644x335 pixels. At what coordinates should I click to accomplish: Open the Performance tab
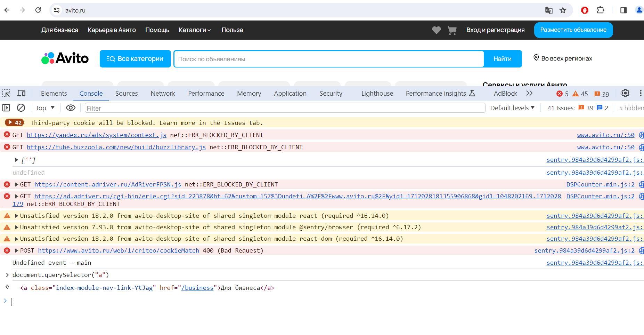point(206,93)
